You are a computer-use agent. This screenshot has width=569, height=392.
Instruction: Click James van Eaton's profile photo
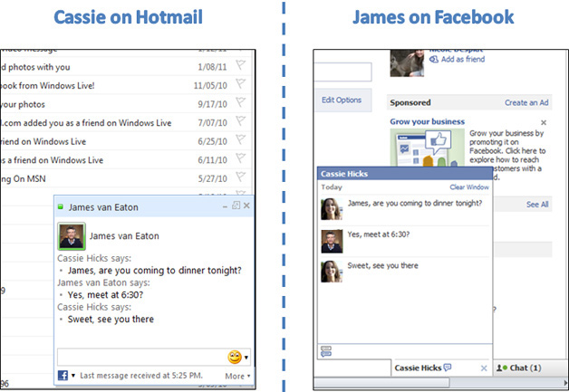[72, 236]
